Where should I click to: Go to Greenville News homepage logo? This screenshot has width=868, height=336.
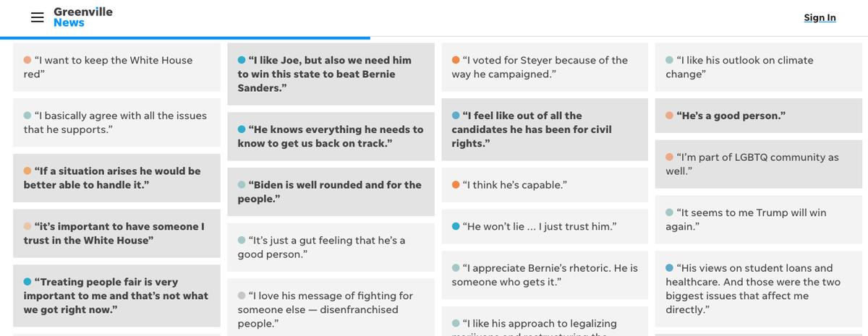click(x=83, y=17)
